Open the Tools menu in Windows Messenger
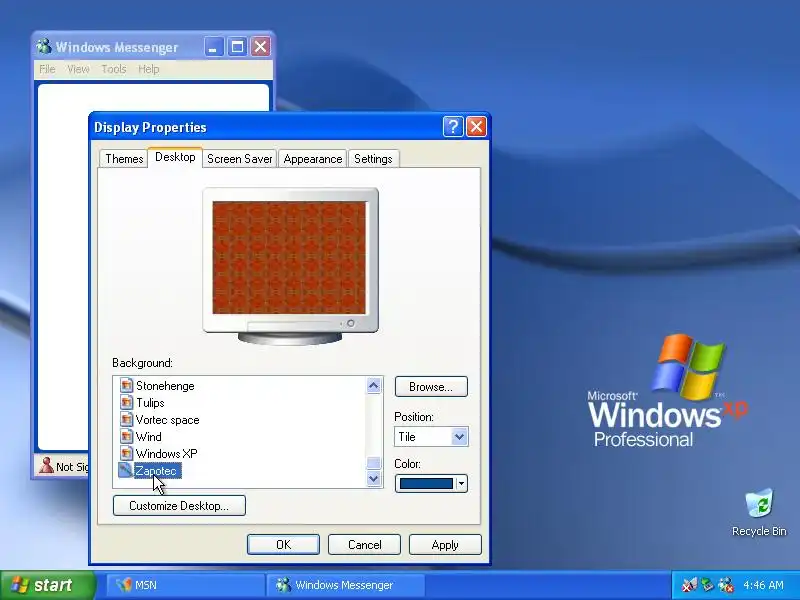 114,69
